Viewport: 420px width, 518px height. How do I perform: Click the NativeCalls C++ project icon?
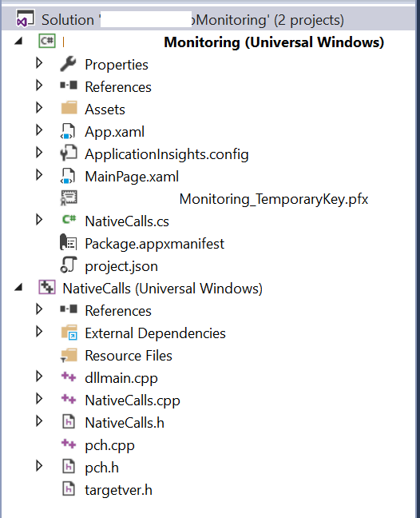(47, 288)
